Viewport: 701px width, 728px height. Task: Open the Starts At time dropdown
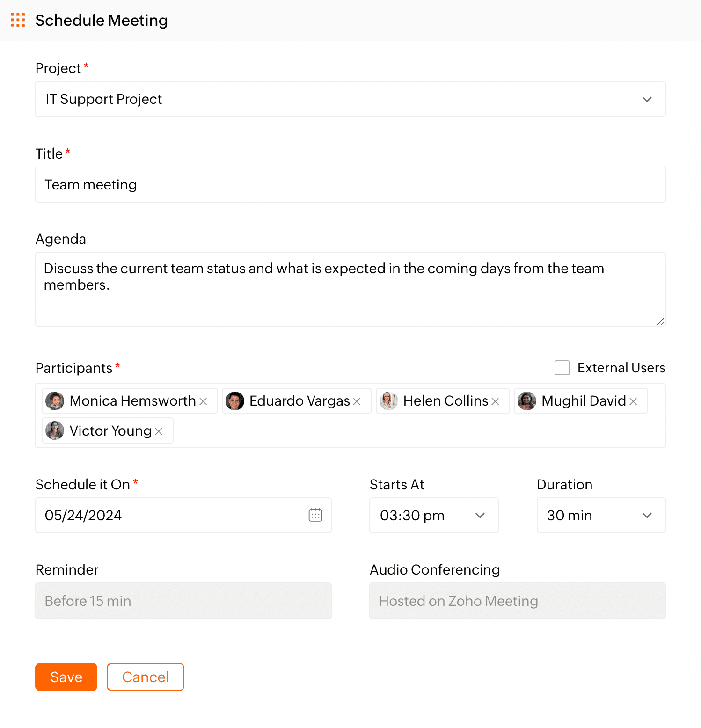434,515
